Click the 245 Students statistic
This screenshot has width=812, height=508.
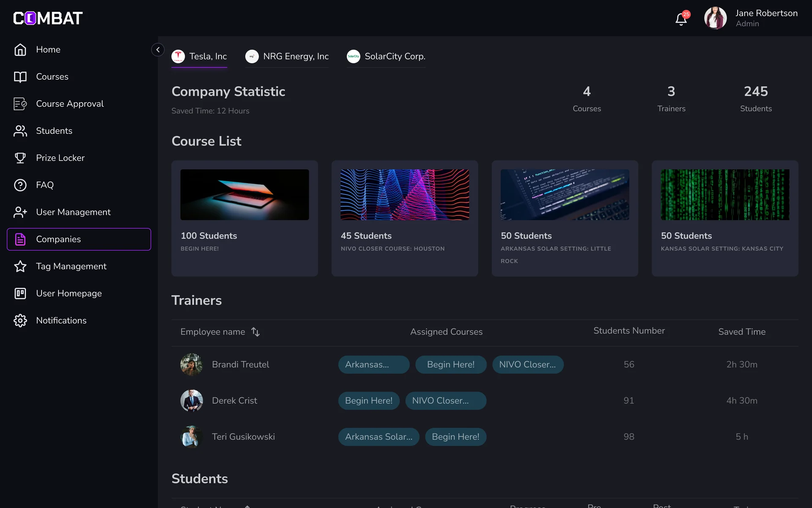(x=756, y=99)
